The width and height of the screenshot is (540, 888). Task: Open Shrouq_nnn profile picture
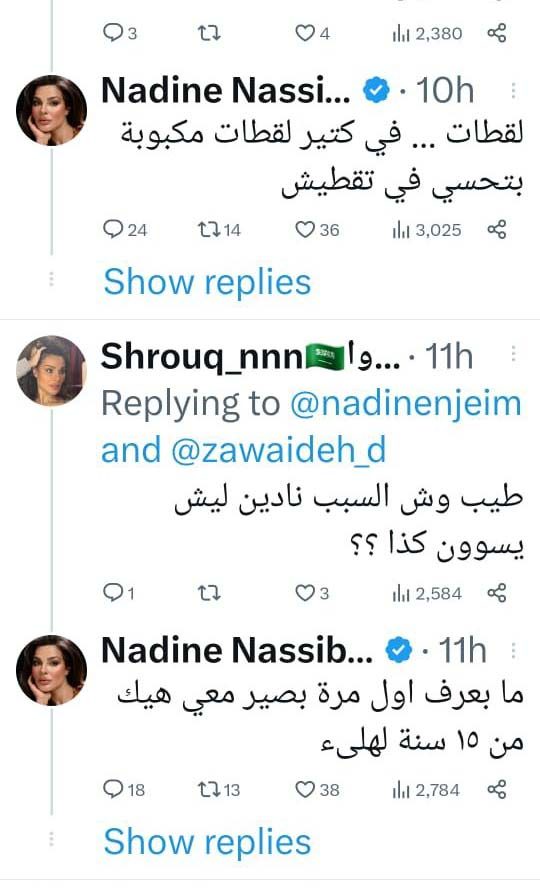coord(51,371)
